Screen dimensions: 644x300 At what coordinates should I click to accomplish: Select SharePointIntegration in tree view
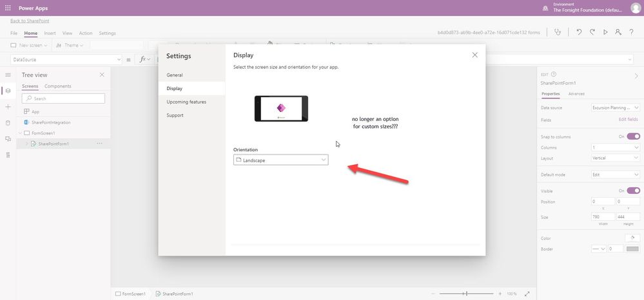point(64,122)
